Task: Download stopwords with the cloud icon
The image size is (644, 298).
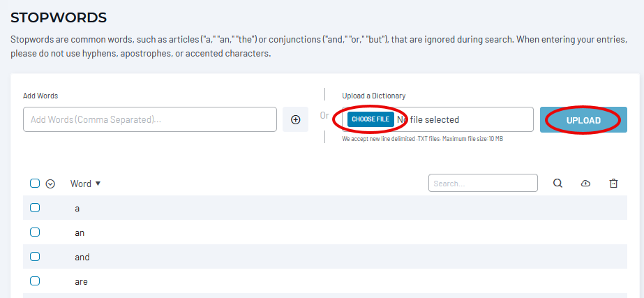Action: (x=585, y=184)
